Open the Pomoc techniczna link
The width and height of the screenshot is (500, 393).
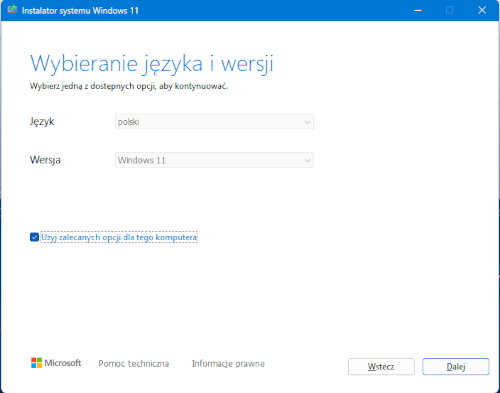point(134,363)
